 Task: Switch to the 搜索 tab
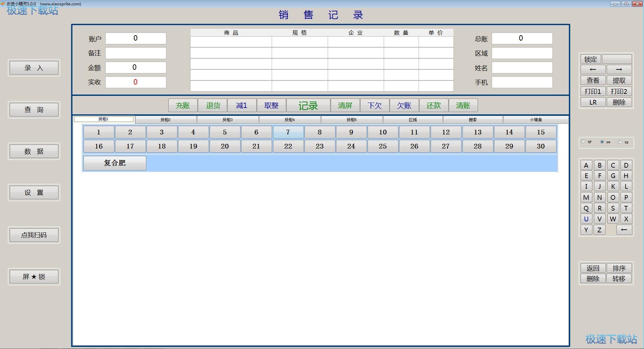click(473, 120)
